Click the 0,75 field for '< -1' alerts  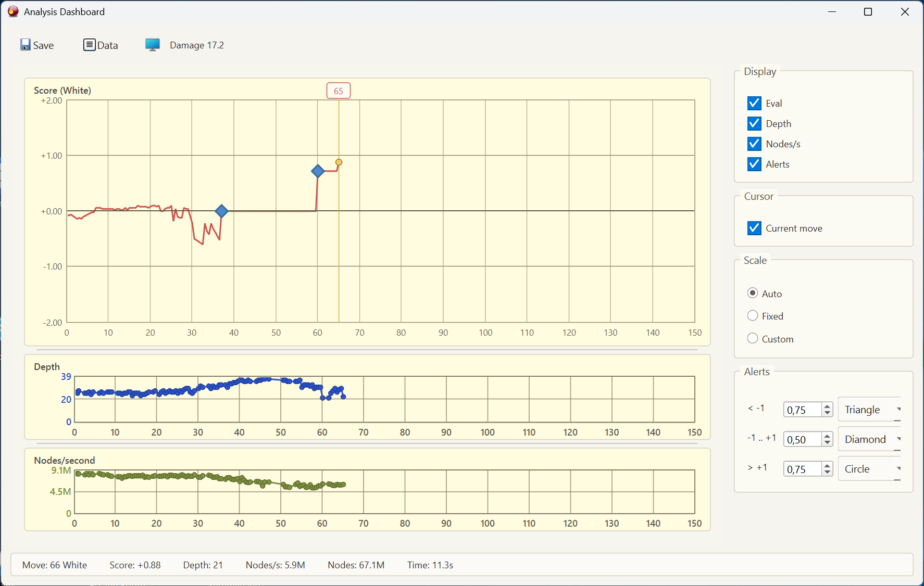pyautogui.click(x=803, y=410)
